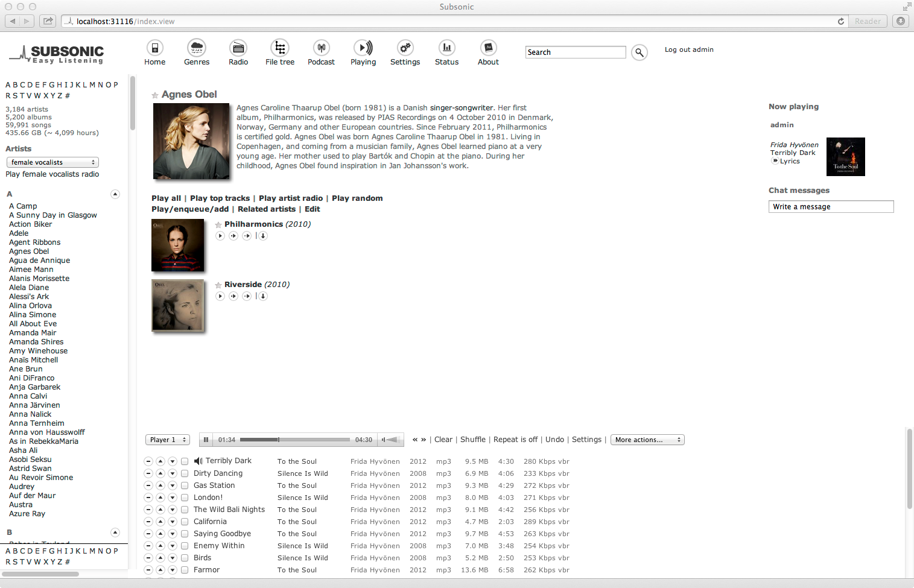Click Play random

(x=357, y=198)
